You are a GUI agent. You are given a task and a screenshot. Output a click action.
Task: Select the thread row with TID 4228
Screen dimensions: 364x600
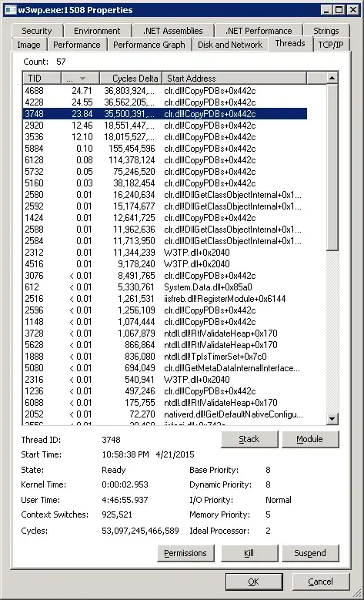coord(165,102)
